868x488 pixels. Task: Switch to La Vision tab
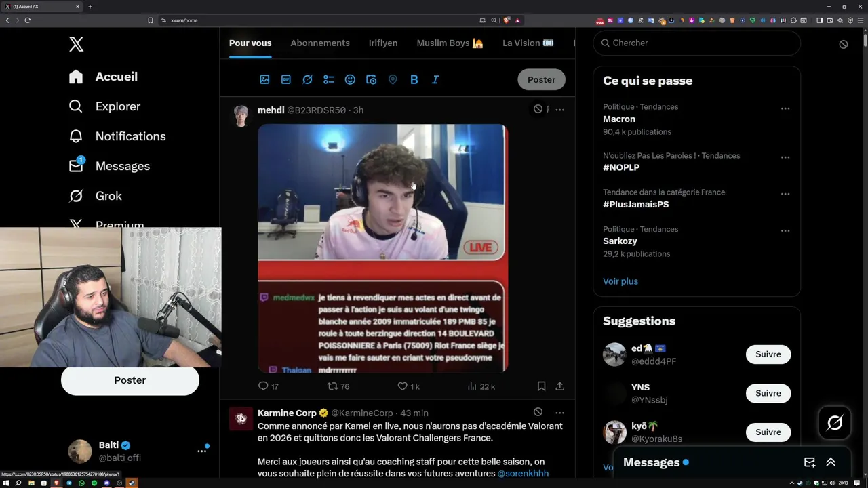[528, 43]
